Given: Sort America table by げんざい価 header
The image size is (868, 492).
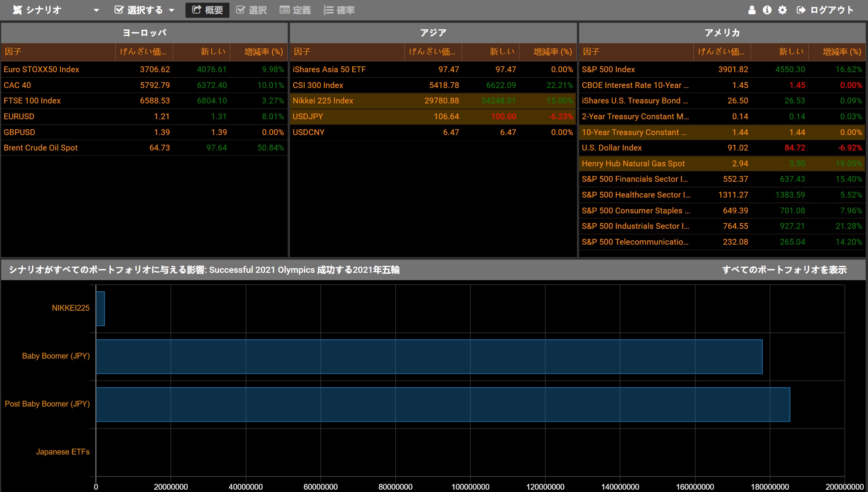Looking at the screenshot, I should [722, 52].
